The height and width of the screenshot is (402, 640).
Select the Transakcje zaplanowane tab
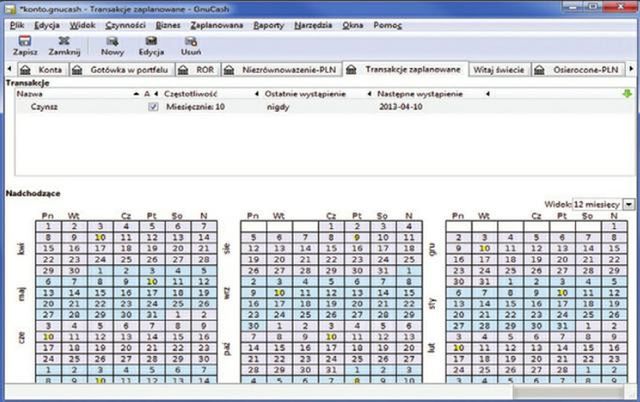405,69
